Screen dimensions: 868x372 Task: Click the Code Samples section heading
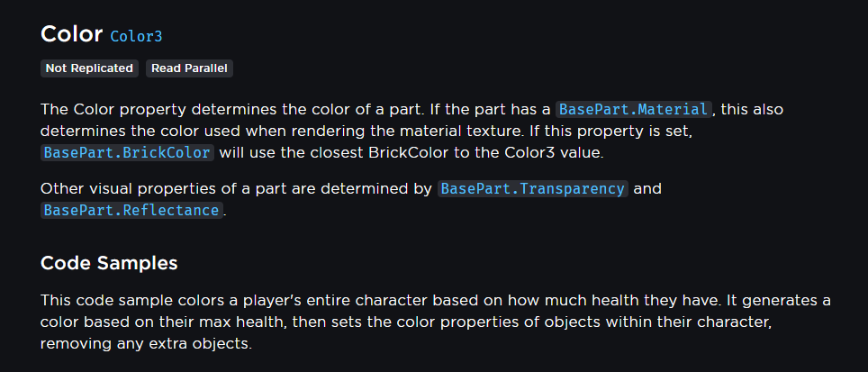(109, 263)
